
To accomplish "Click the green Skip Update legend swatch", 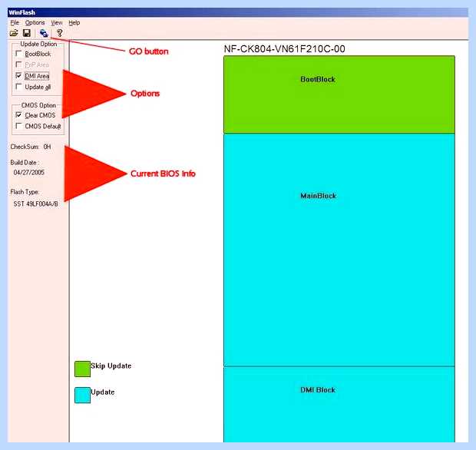I will pyautogui.click(x=83, y=369).
